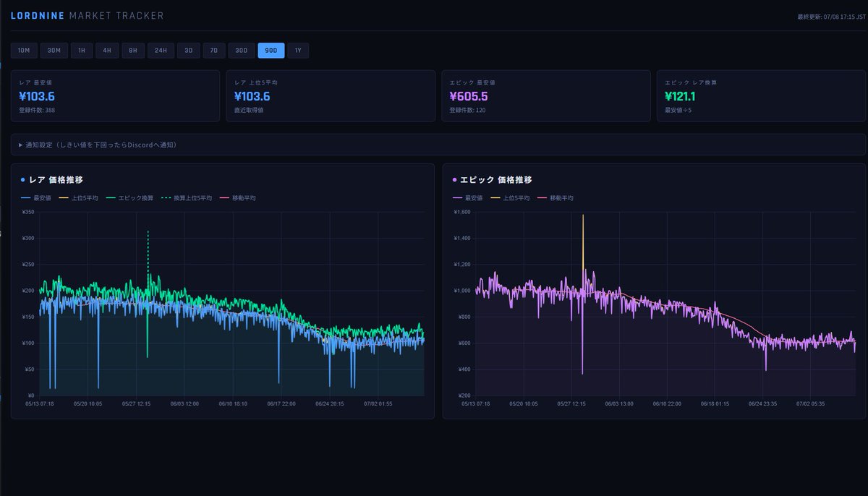Switch to the 4H range
The width and height of the screenshot is (868, 496).
107,51
